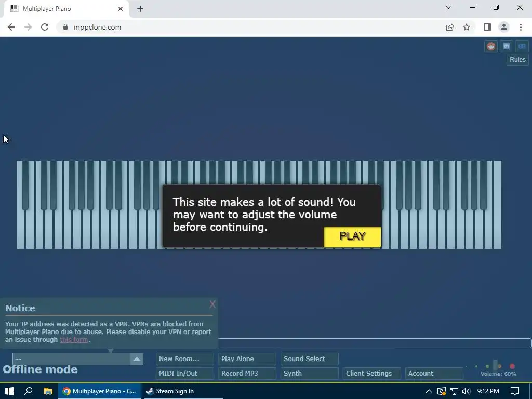Open the tab search chevron
Viewport: 532px width, 399px height.
448,7
